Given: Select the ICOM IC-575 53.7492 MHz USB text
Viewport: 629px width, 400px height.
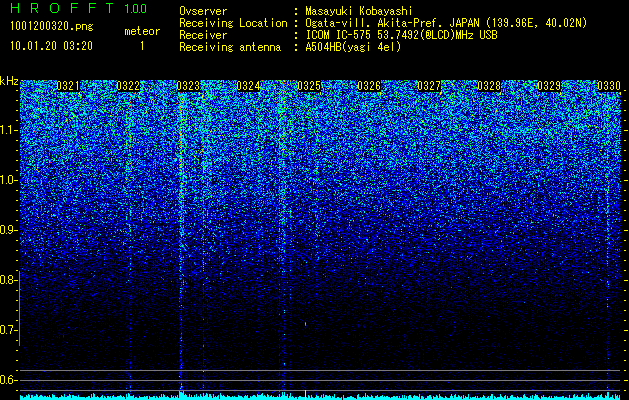Looking at the screenshot, I should 401,35.
